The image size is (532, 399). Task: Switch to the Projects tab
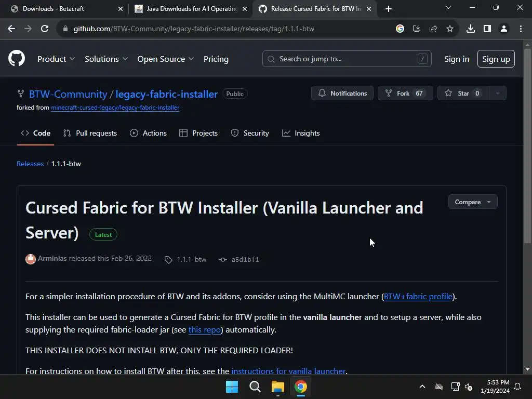click(x=198, y=134)
